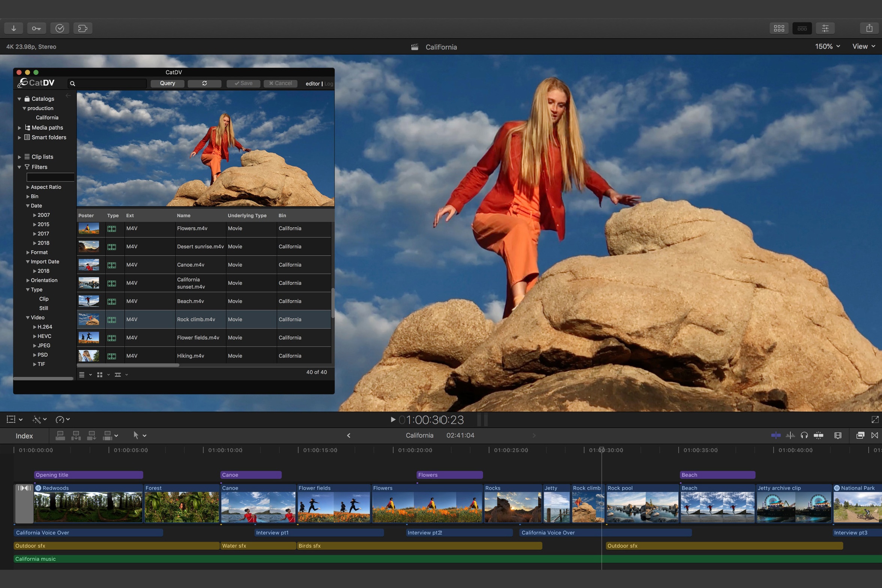The image size is (882, 588).
Task: Toggle the timeline filmstrip layout icon
Action: (x=802, y=28)
